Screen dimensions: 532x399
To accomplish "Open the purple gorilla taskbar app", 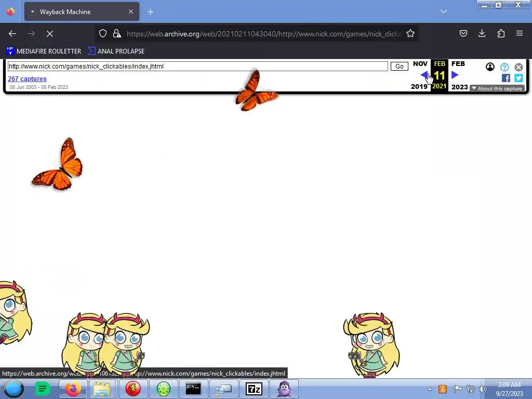I will pyautogui.click(x=284, y=389).
